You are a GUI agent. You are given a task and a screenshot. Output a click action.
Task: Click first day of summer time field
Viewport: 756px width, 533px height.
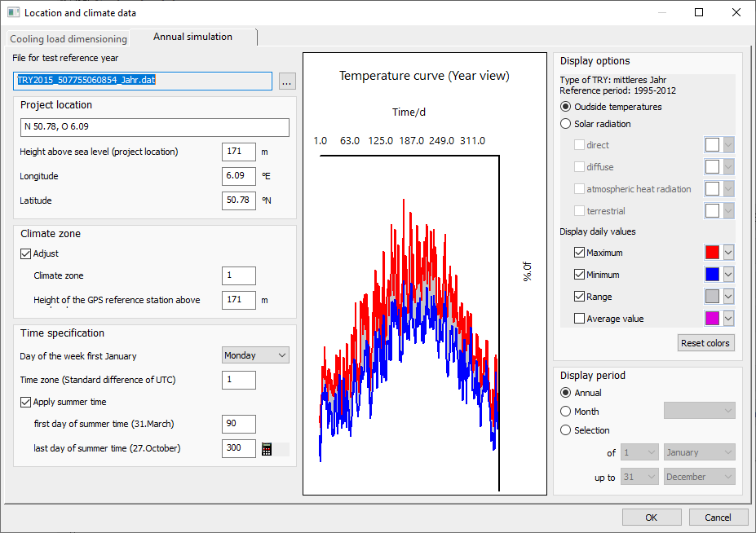239,424
